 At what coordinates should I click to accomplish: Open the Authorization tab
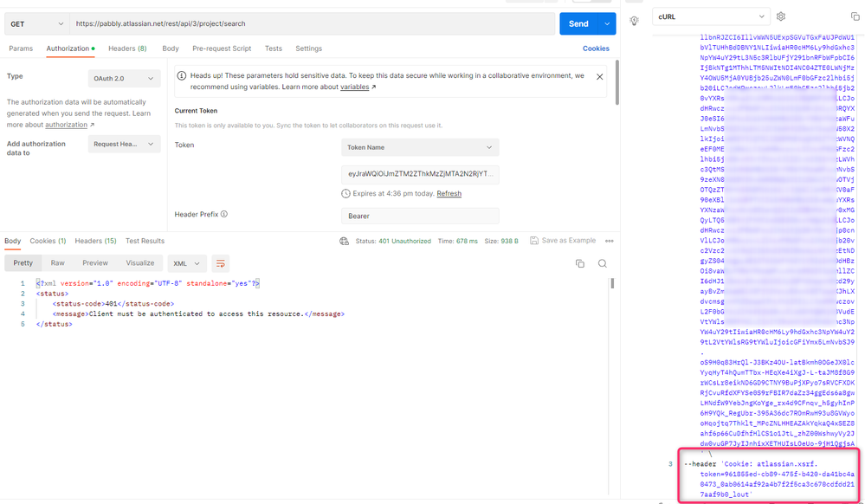pos(70,48)
